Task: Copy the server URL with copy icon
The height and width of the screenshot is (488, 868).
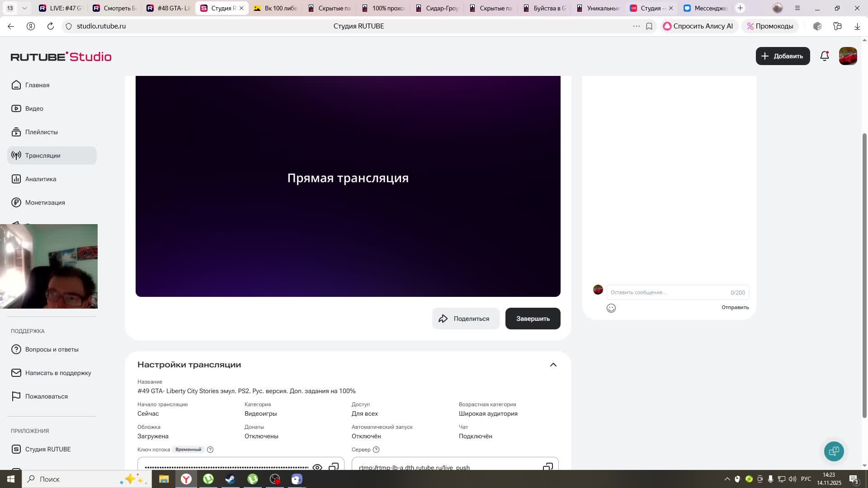Action: pyautogui.click(x=547, y=466)
